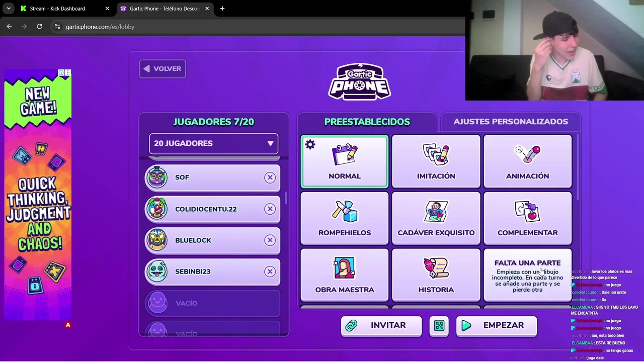Image resolution: width=644 pixels, height=362 pixels.
Task: Click SOF player avatar
Action: [157, 177]
